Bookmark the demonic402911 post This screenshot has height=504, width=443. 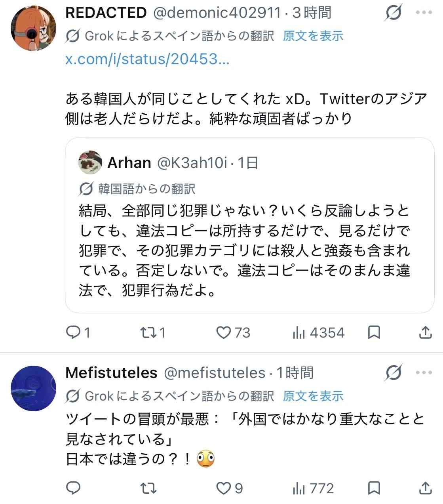[374, 332]
